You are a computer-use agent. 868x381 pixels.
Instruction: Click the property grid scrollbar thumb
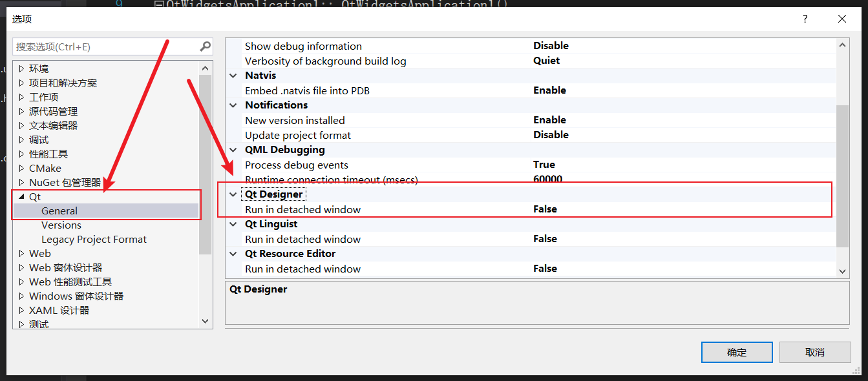pos(842,176)
